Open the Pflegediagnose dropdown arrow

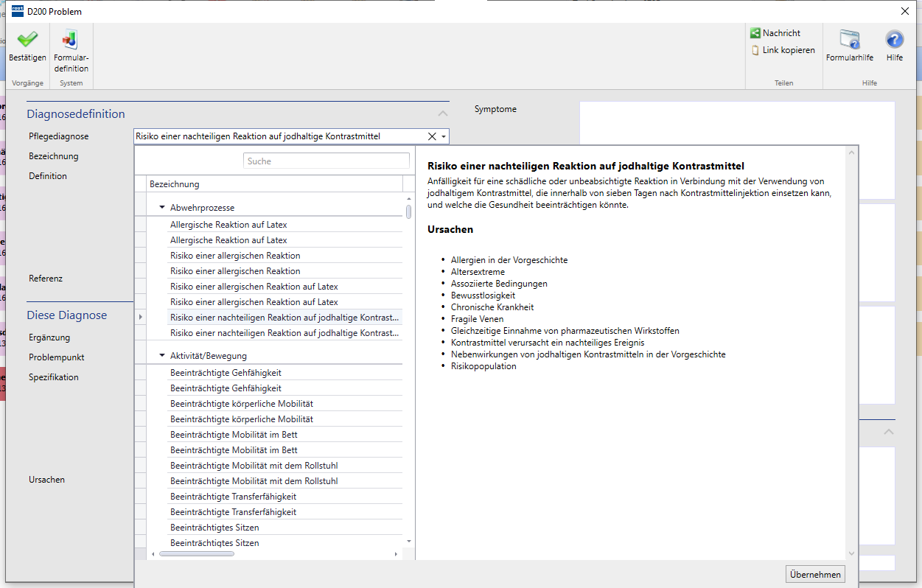tap(444, 136)
